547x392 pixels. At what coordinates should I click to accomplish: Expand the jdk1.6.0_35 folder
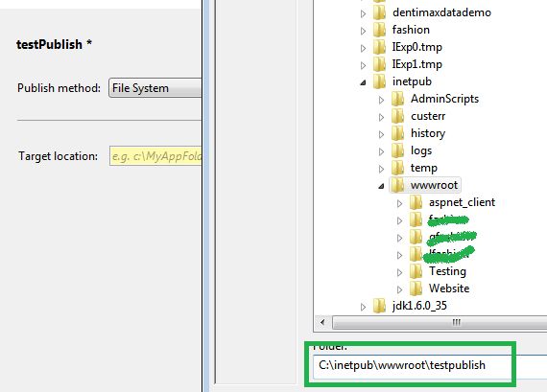tap(363, 307)
